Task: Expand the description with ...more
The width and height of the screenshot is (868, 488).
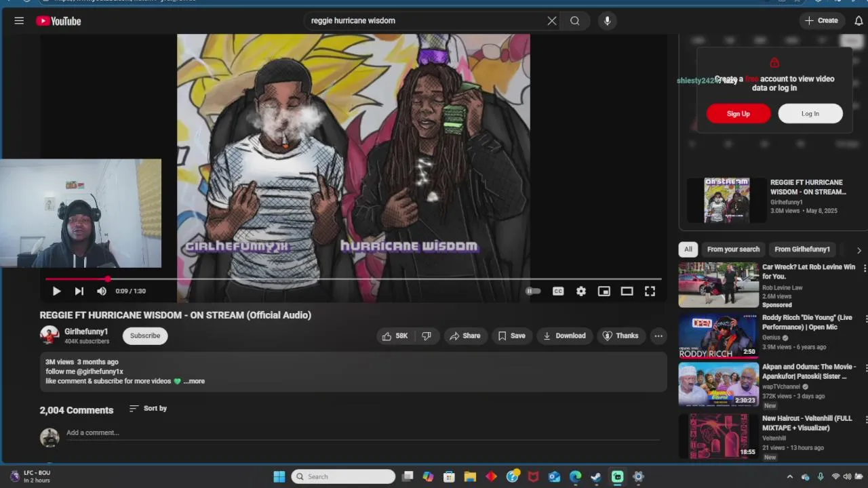Action: tap(194, 381)
